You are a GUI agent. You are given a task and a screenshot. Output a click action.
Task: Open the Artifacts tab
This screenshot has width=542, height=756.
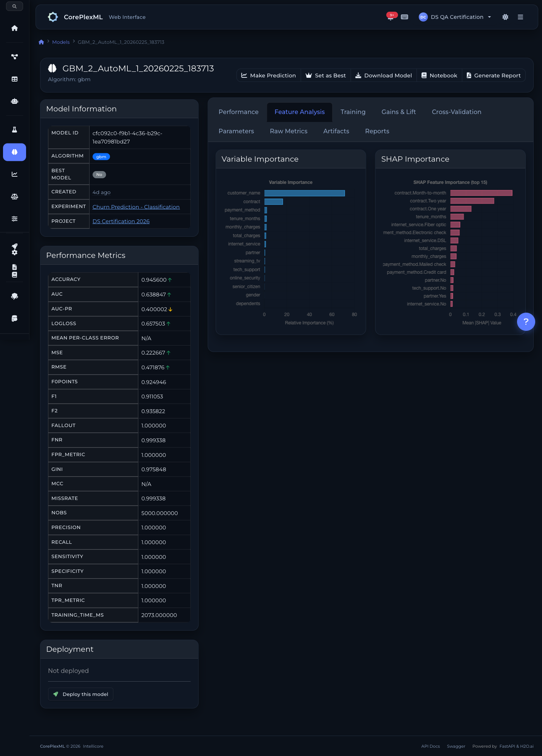[x=336, y=131]
